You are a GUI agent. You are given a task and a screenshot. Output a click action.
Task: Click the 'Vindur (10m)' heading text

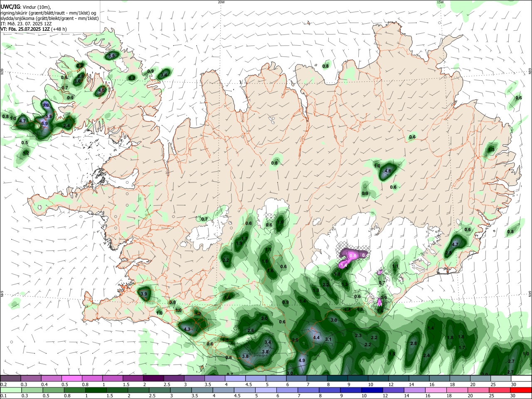tap(37, 7)
